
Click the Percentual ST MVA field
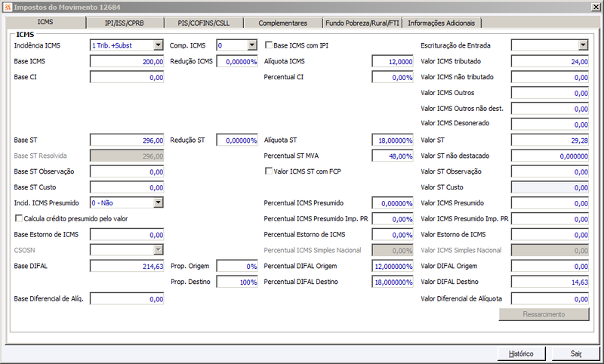click(x=393, y=156)
